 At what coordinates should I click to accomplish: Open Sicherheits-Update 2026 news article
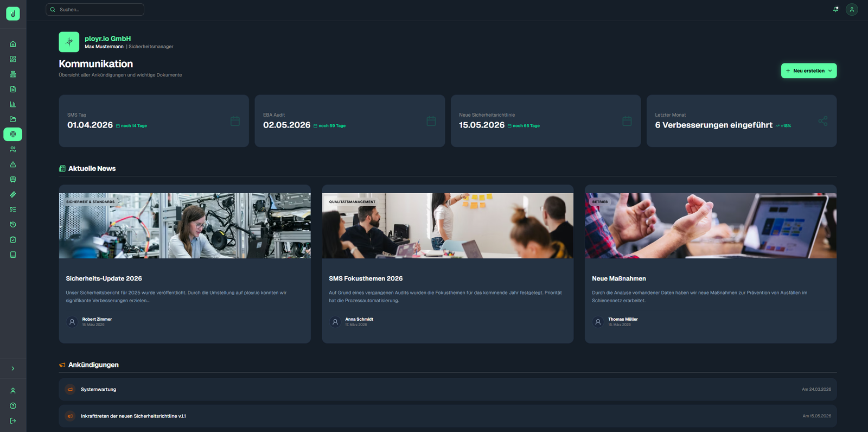(x=104, y=278)
